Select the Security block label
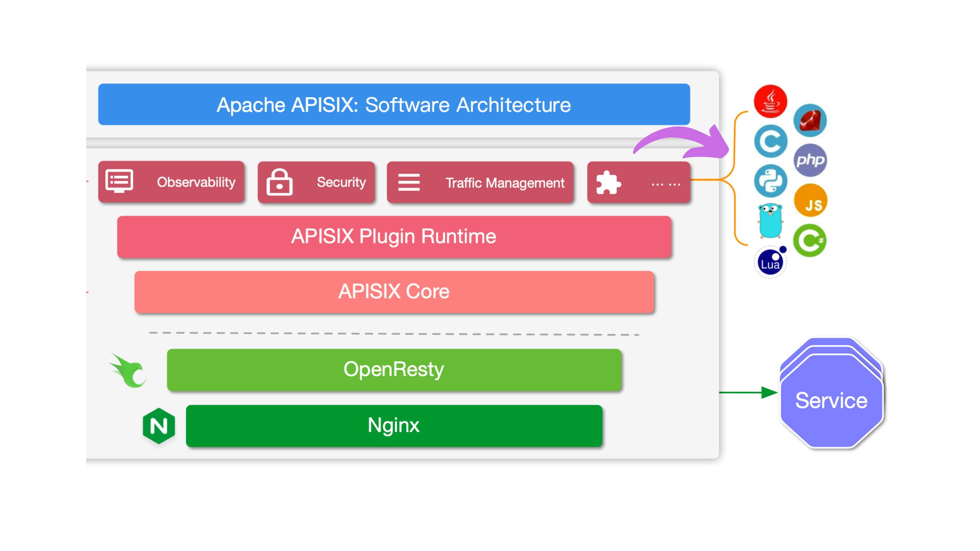Image resolution: width=980 pixels, height=551 pixels. click(341, 182)
